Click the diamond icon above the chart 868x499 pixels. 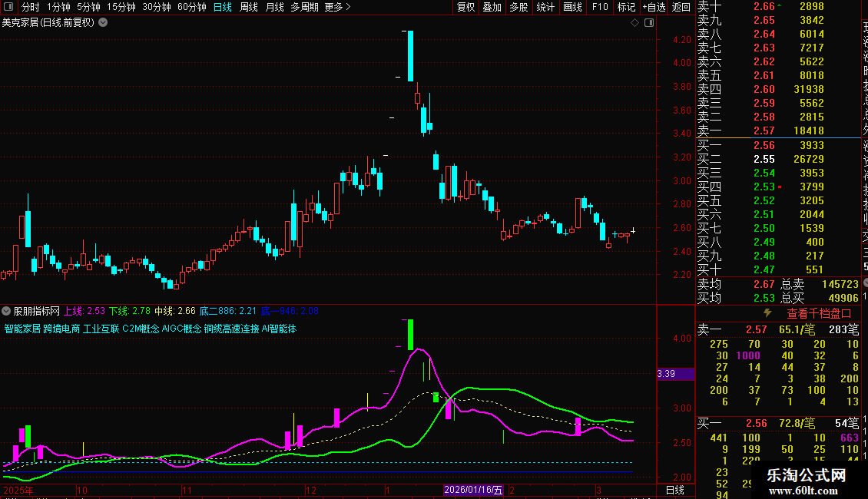coord(635,23)
